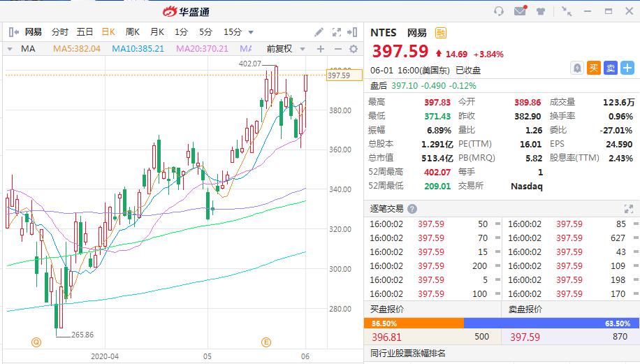Viewport: 640px width, 364px height.
Task: Click the 网易 stock name label
Action: coord(33,32)
